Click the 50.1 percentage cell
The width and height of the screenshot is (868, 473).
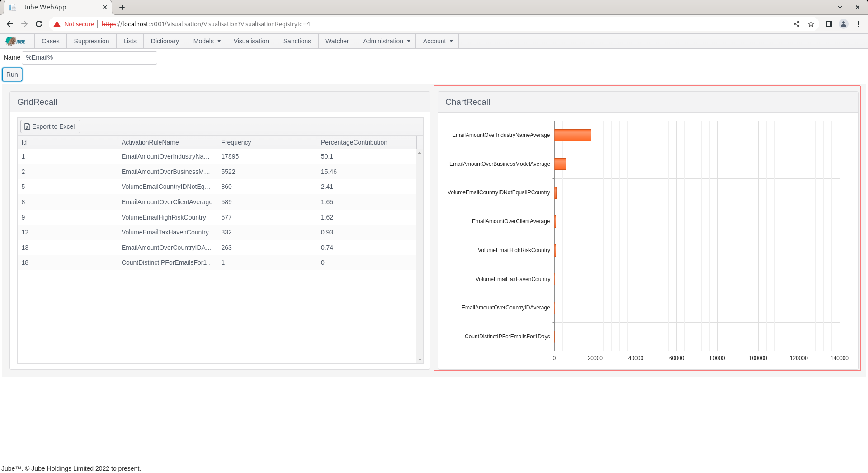pyautogui.click(x=367, y=156)
